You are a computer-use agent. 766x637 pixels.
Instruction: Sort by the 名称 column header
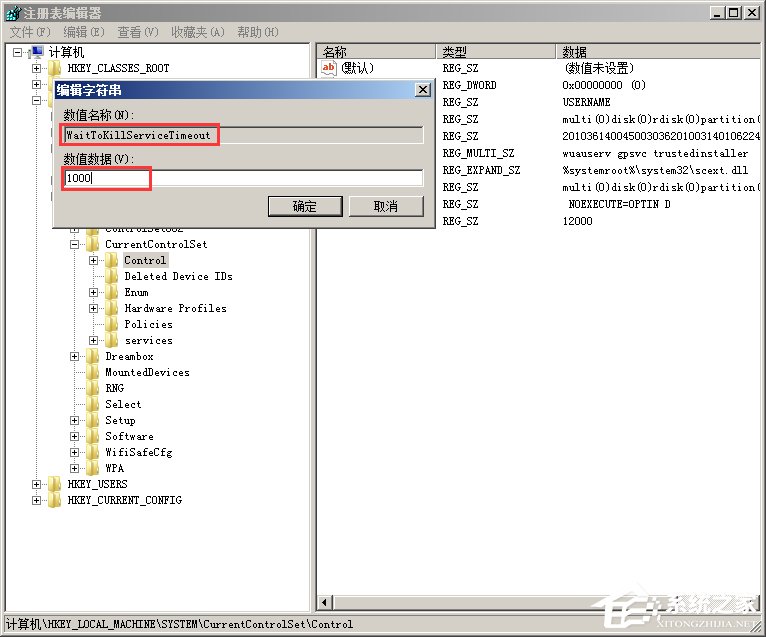click(376, 51)
